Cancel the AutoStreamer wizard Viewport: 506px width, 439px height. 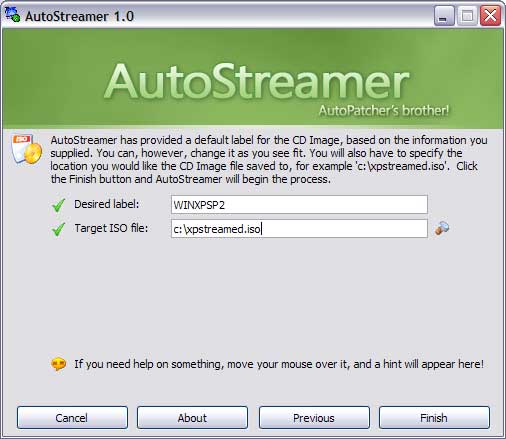(x=72, y=418)
